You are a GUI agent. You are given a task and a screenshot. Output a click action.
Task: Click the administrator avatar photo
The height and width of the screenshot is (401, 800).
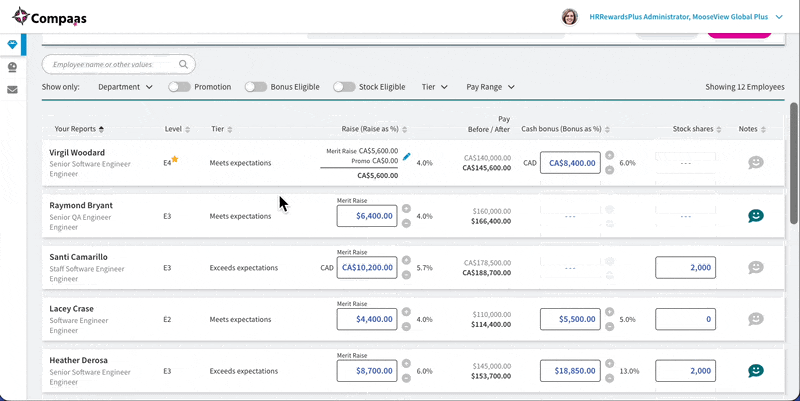tap(569, 17)
